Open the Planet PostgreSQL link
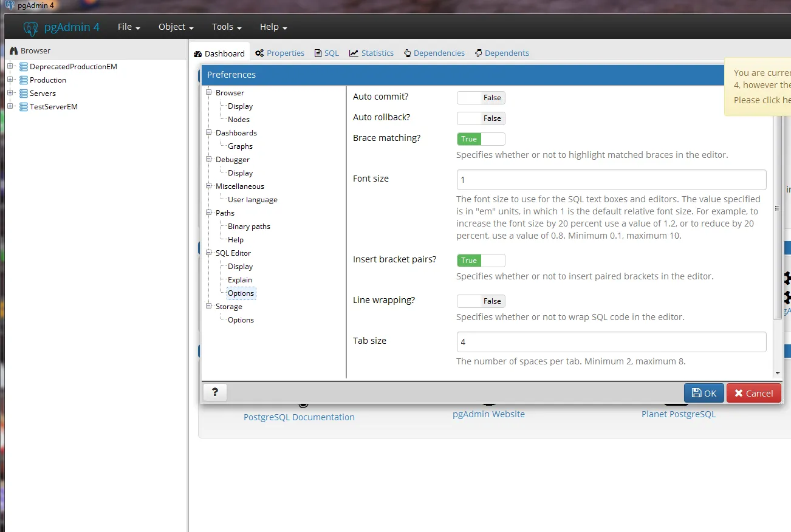This screenshot has height=532, width=791. click(679, 414)
